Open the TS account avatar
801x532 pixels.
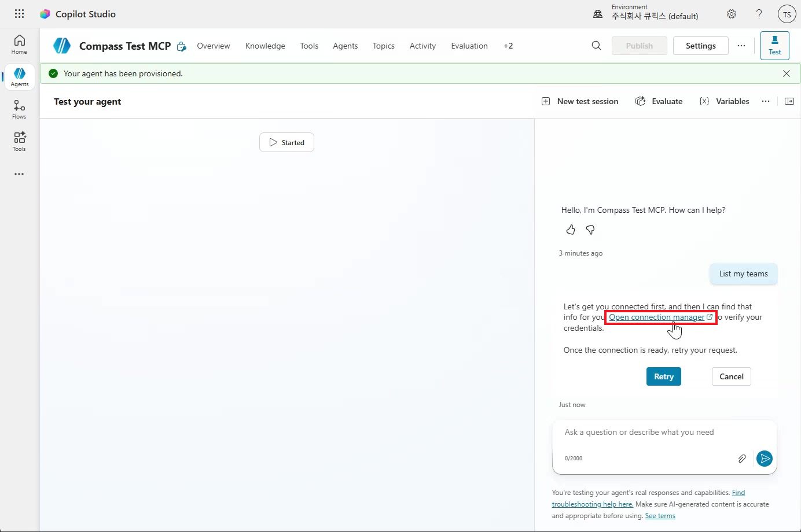tap(787, 14)
